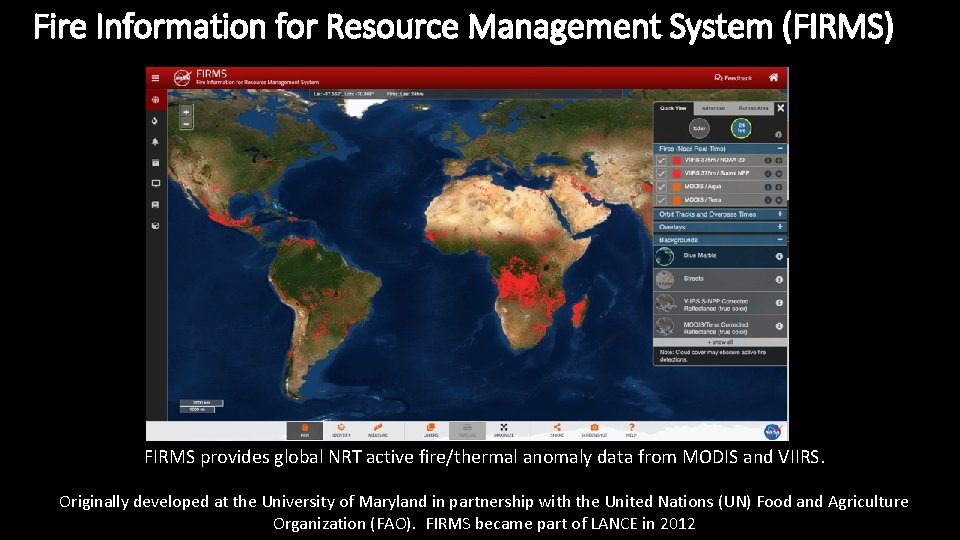
Task: Click the bottom cube icon in left sidebar
Action: (156, 226)
